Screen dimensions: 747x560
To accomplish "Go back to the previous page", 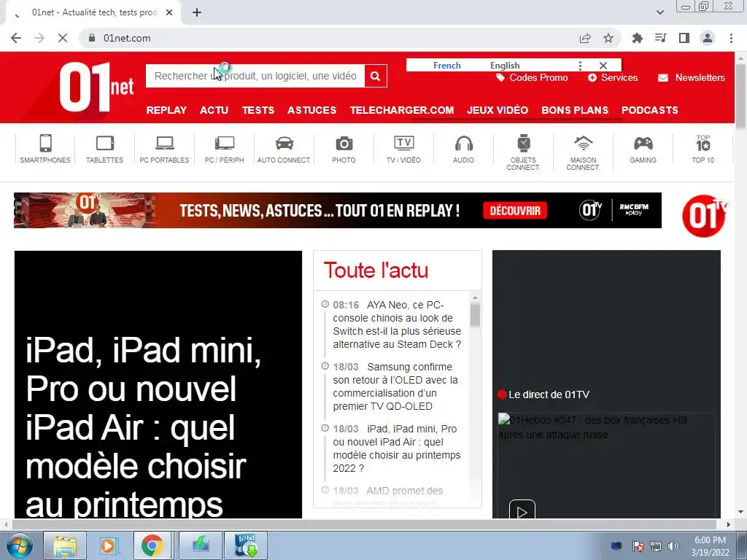I will click(16, 38).
